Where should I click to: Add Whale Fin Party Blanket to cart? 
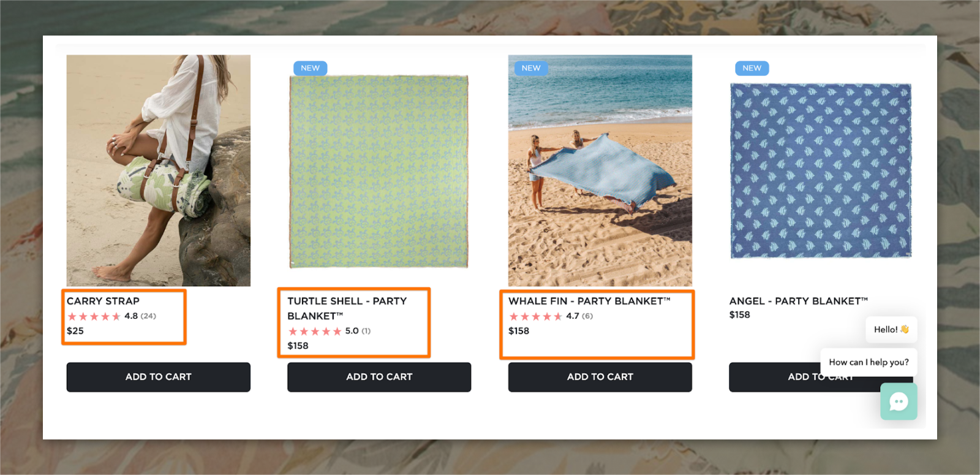(x=600, y=377)
